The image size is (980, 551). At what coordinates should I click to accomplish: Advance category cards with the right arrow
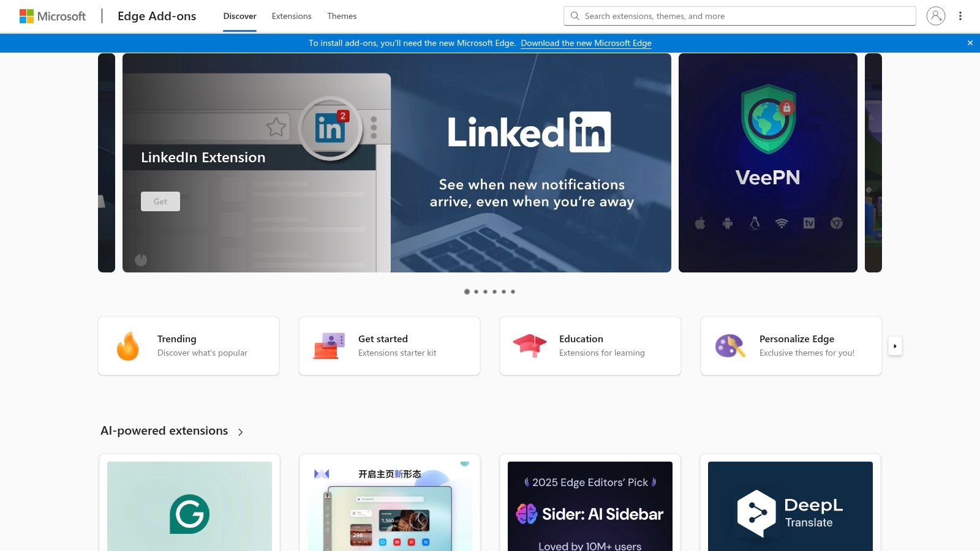(x=895, y=346)
